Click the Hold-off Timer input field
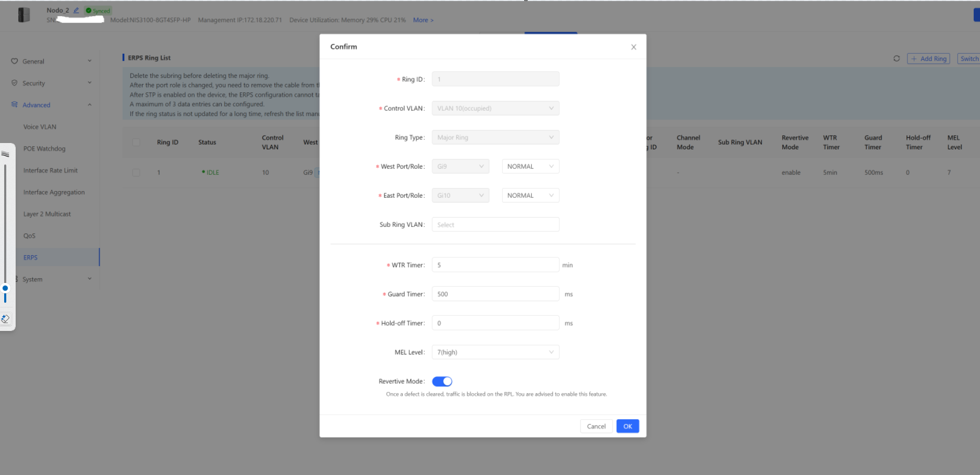Viewport: 980px width, 475px height. coord(495,323)
